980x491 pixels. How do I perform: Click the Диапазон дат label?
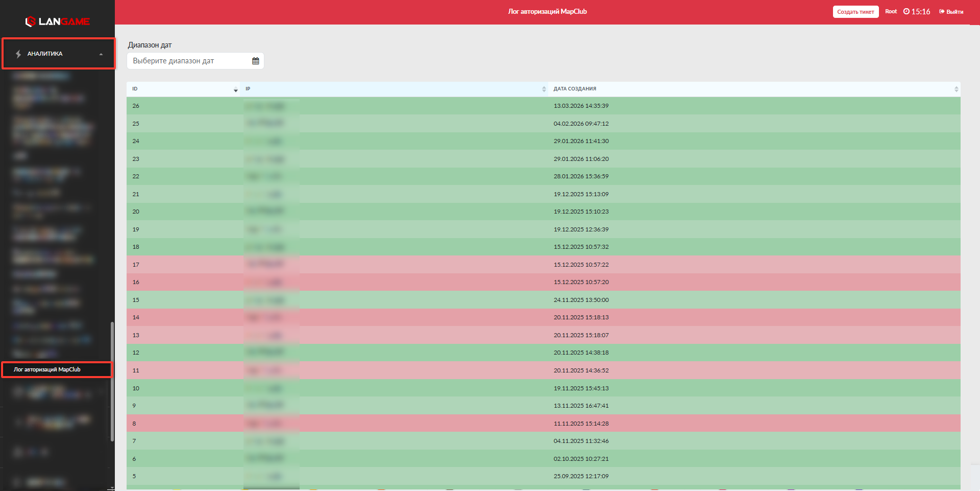pyautogui.click(x=150, y=45)
